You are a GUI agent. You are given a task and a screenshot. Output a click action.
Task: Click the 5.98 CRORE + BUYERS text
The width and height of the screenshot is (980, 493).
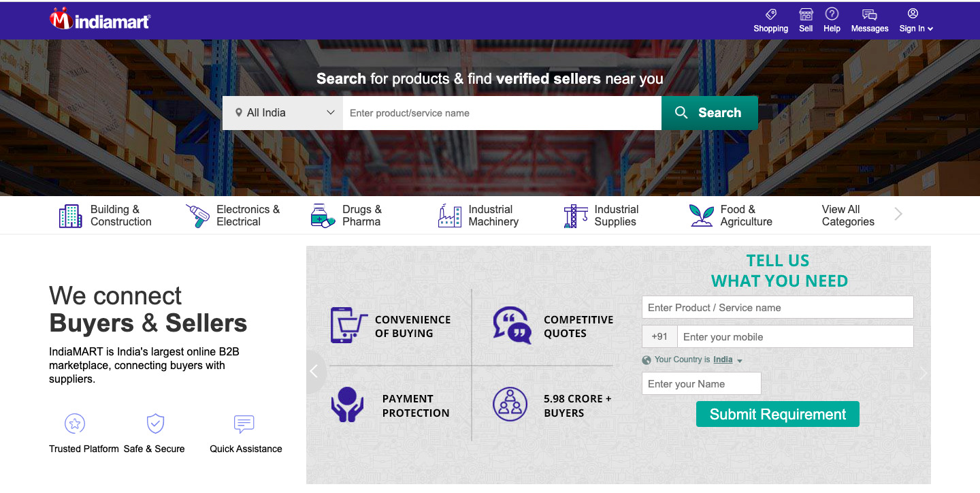578,406
